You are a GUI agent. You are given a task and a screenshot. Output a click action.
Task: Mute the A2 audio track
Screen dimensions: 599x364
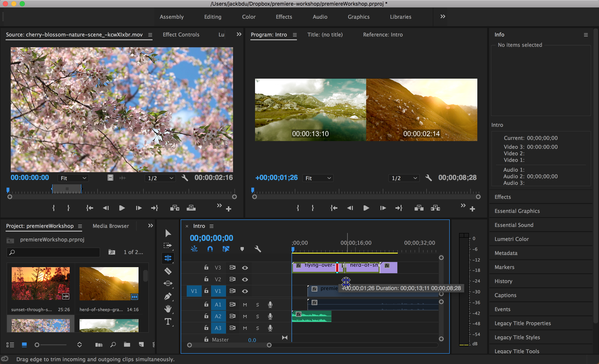(245, 316)
